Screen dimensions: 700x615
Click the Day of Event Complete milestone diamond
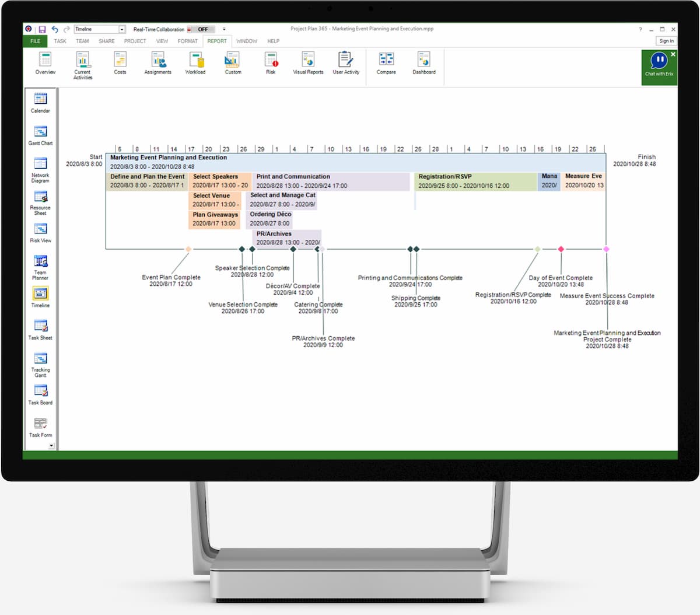[561, 249]
